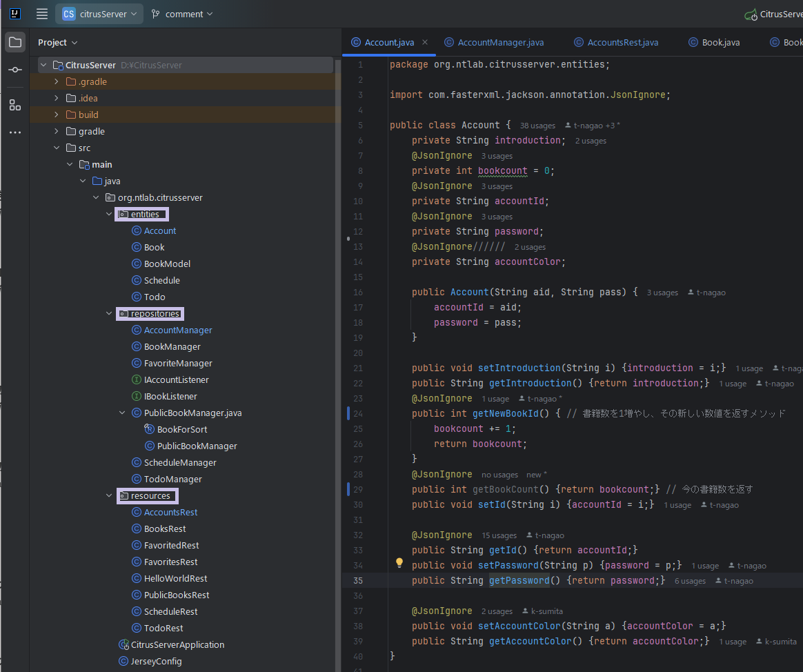Open the Project view dropdown
Screen dimensions: 803x672
tap(57, 43)
